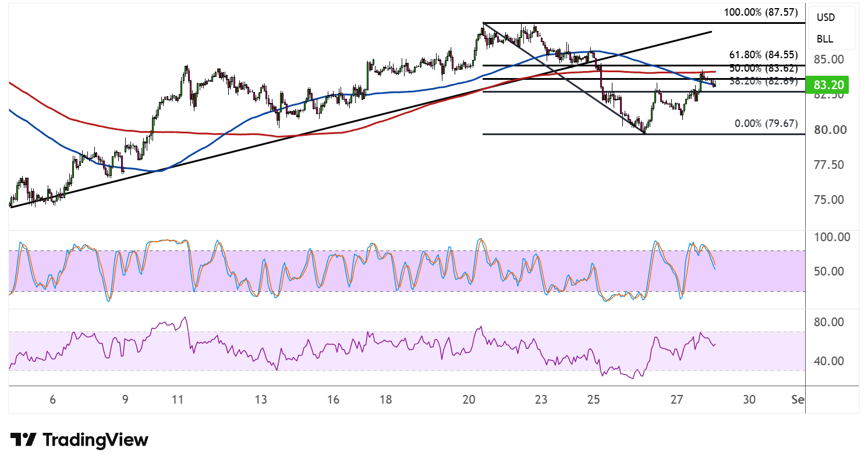Select date 16 on the time axis
This screenshot has width=868, height=466.
pos(333,400)
